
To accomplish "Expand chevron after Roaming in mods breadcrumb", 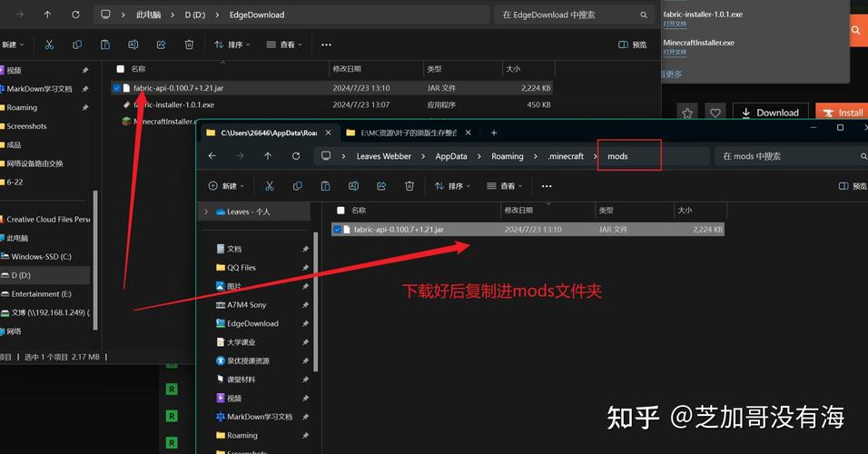I will pyautogui.click(x=536, y=156).
